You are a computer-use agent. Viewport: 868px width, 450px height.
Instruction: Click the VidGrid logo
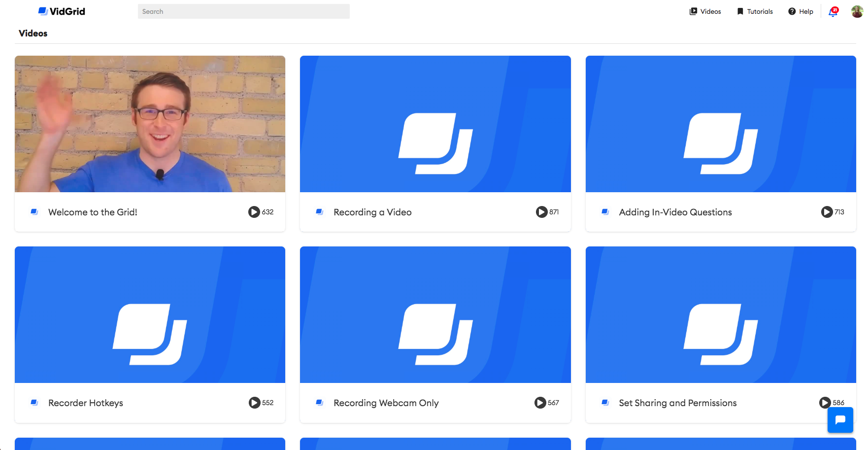coord(62,11)
